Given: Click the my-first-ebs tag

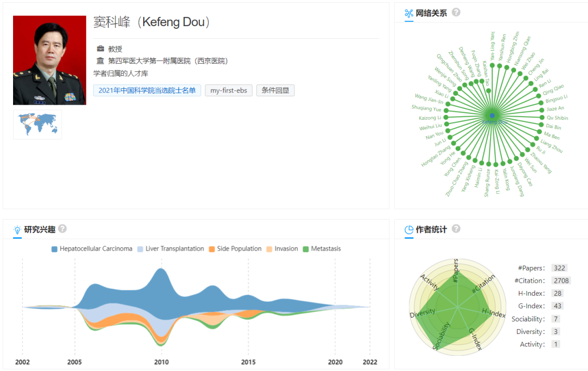Looking at the screenshot, I should click(x=229, y=90).
